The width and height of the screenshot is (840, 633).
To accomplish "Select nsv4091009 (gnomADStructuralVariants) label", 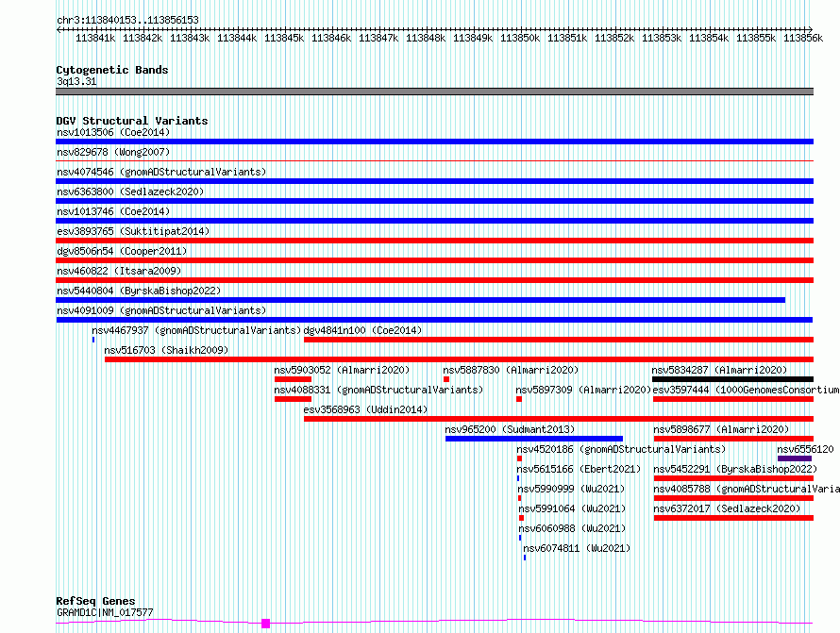I will (x=161, y=310).
